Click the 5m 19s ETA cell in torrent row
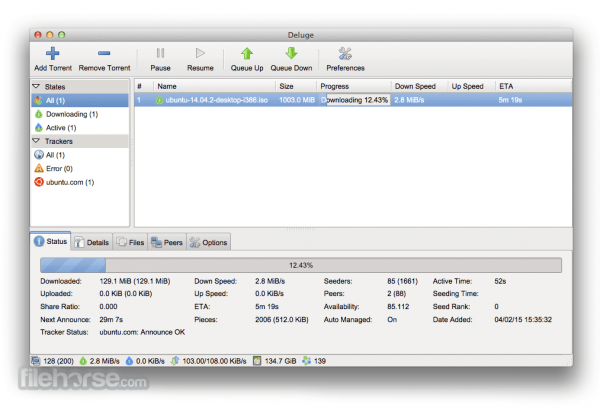The width and height of the screenshot is (600, 408). pyautogui.click(x=510, y=100)
